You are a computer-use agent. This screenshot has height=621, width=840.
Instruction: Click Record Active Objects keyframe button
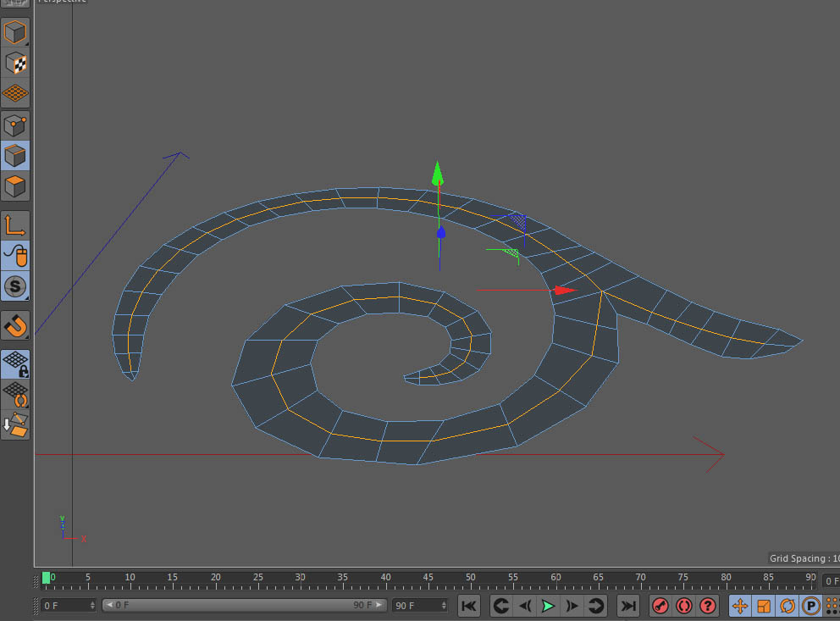(660, 606)
